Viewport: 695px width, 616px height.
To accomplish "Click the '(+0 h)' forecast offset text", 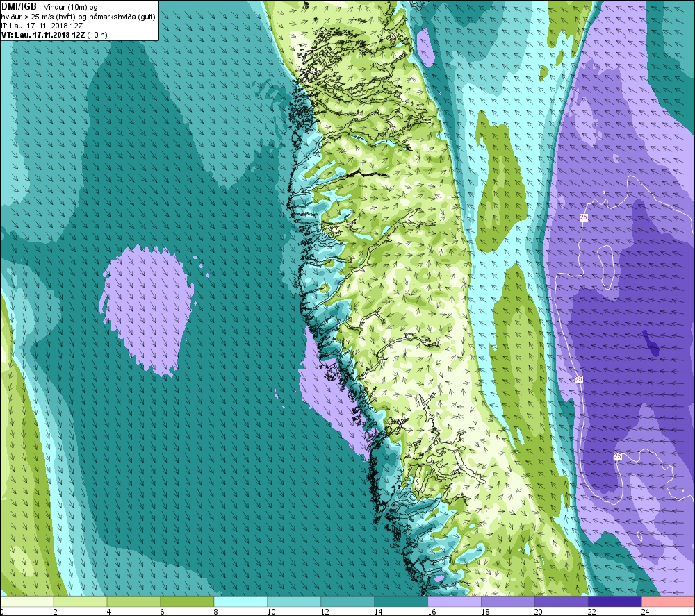I will click(x=97, y=35).
